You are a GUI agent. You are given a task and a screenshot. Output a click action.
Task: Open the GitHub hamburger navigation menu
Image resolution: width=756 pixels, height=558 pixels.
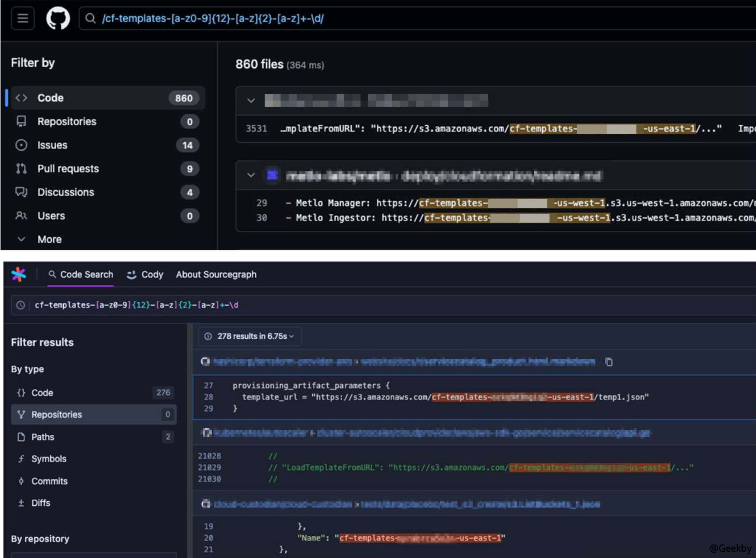point(22,18)
